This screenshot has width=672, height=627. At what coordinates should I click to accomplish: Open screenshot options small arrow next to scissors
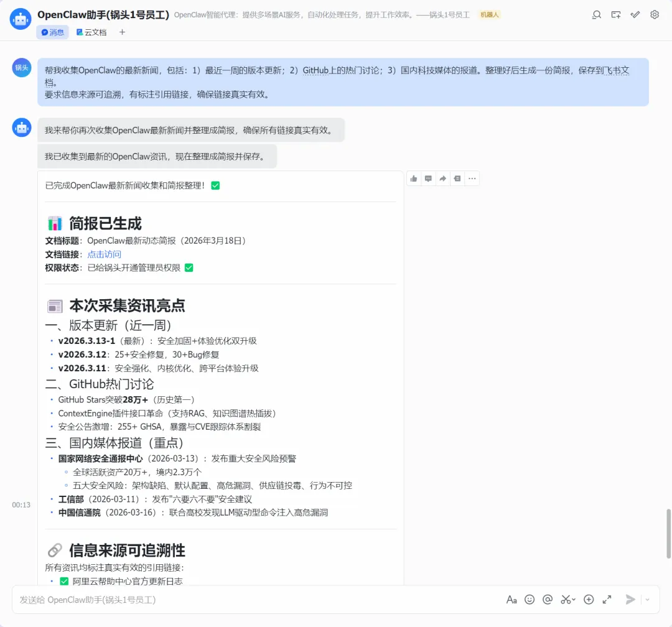click(x=574, y=600)
